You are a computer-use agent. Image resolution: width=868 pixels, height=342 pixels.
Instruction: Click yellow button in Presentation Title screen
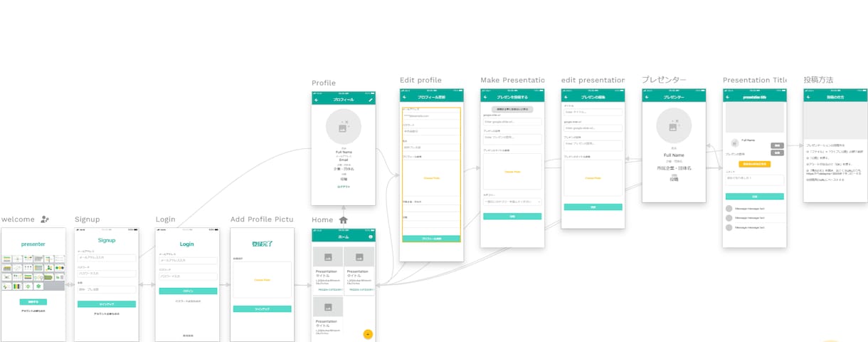(x=755, y=165)
